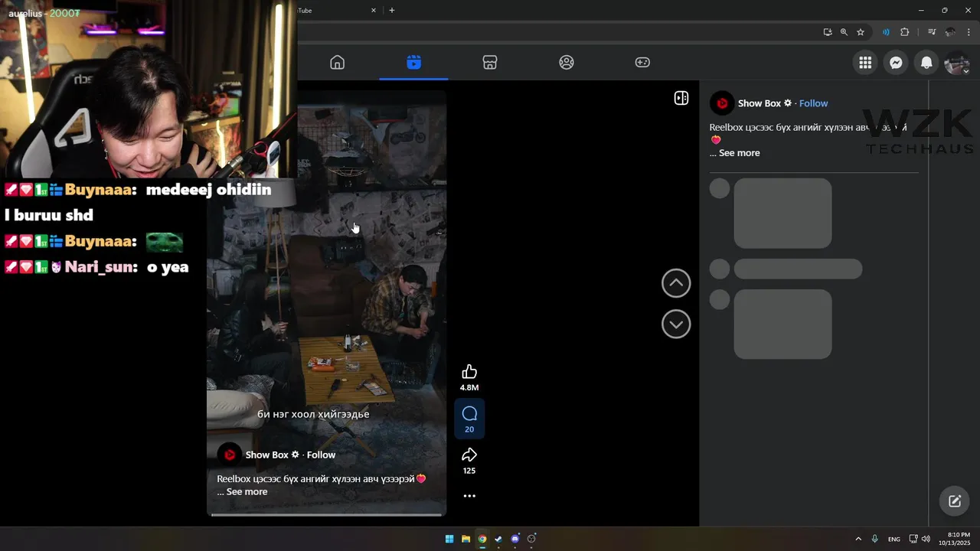
Task: Open the Chrome profile avatar
Action: coord(950,32)
